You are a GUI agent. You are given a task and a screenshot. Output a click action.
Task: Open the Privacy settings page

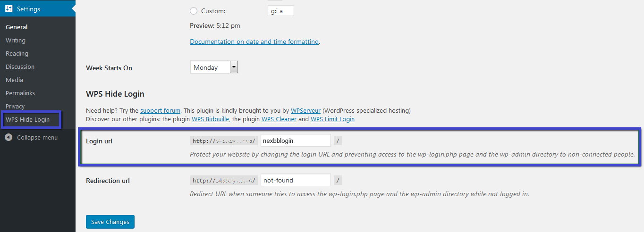tap(15, 106)
